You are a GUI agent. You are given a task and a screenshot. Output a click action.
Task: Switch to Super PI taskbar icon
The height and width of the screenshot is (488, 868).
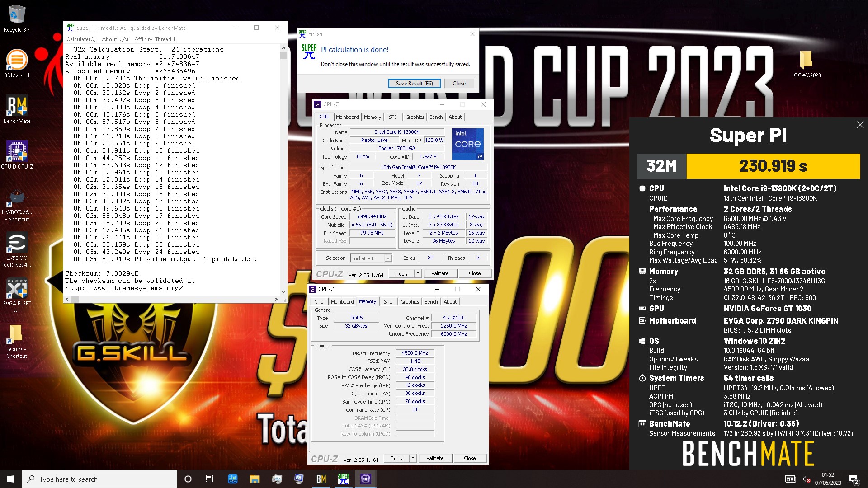[344, 479]
